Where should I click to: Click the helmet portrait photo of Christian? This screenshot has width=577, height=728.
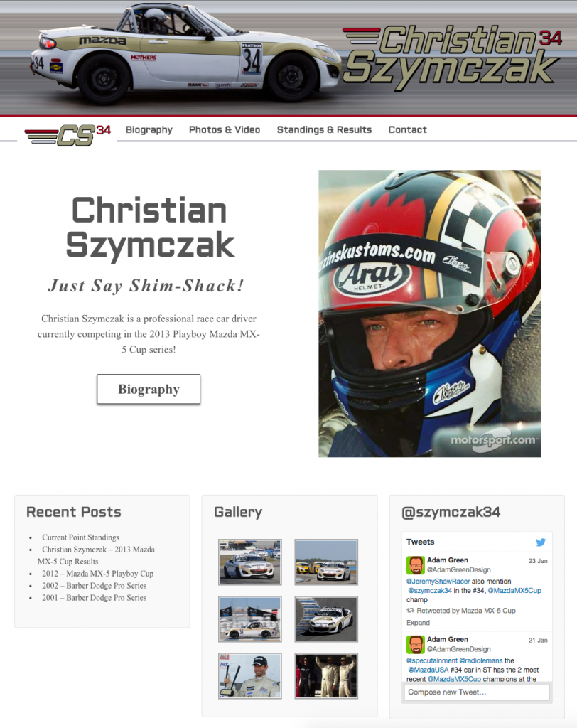pos(429,314)
